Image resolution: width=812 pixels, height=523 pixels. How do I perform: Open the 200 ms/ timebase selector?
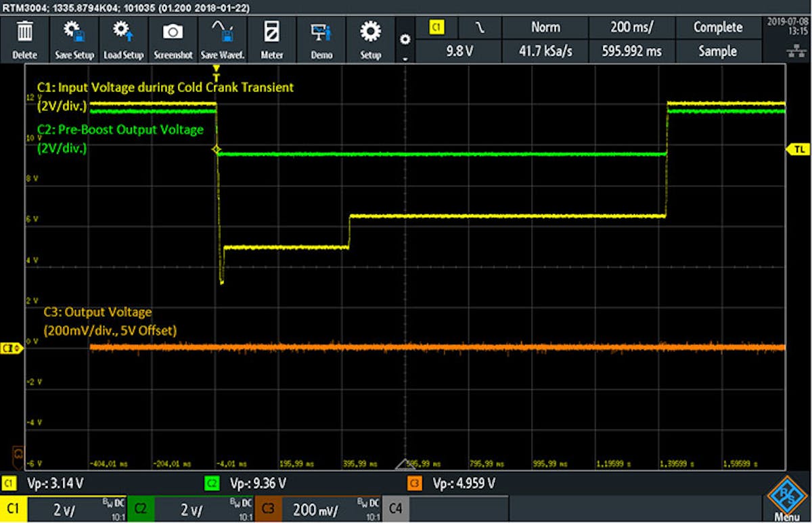631,28
